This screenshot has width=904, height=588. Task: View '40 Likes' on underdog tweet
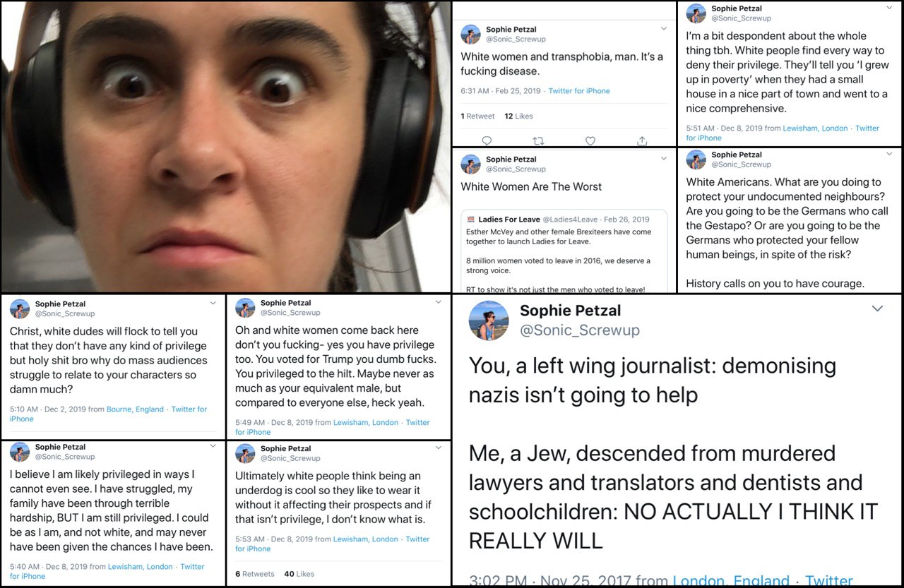299,574
